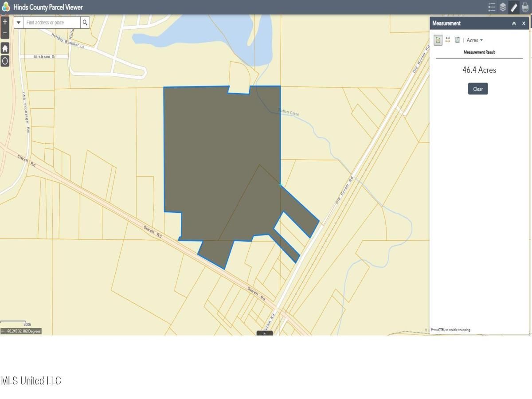Viewport: 532px width, 399px height.
Task: Open the Print widget icon
Action: [x=525, y=7]
